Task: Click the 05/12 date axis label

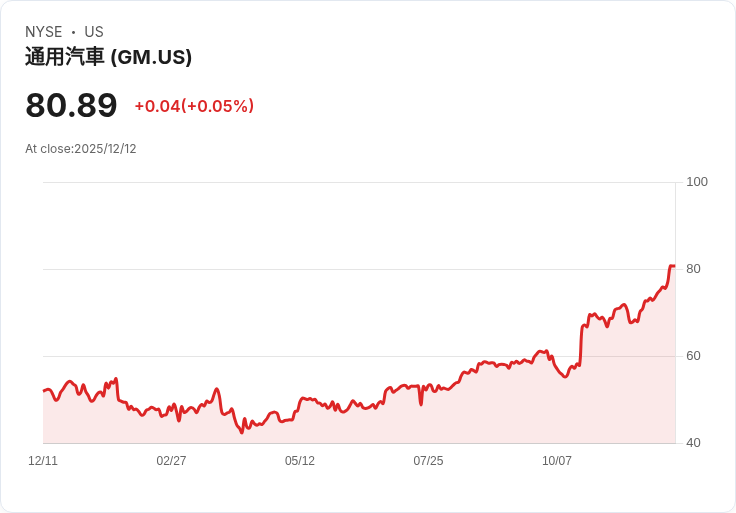Action: pyautogui.click(x=300, y=461)
